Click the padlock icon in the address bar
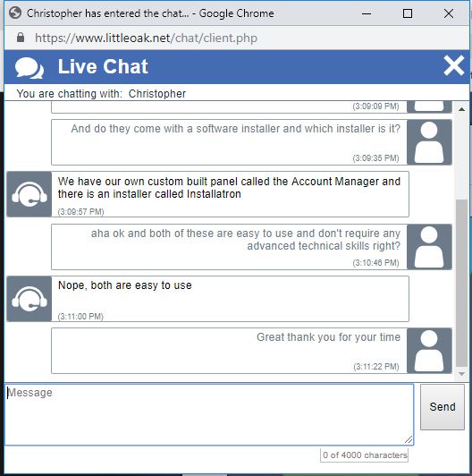Screen dimensions: 472x476 coord(21,38)
